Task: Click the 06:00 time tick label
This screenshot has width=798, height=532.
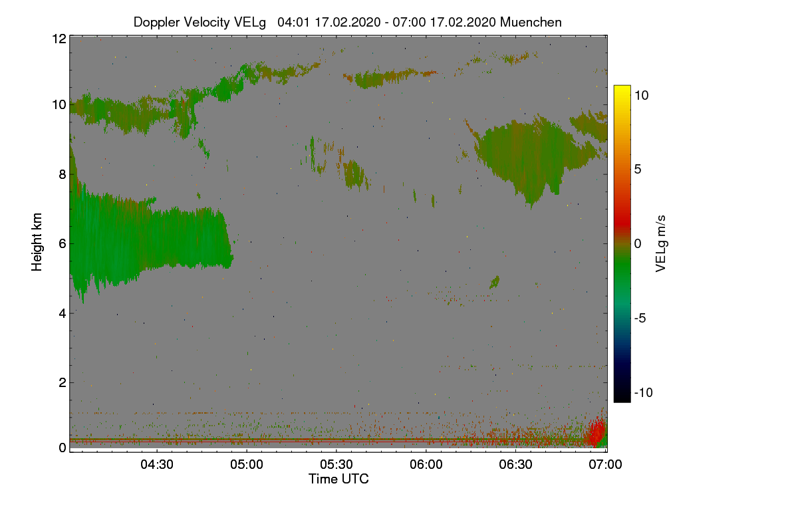Action: click(x=426, y=464)
